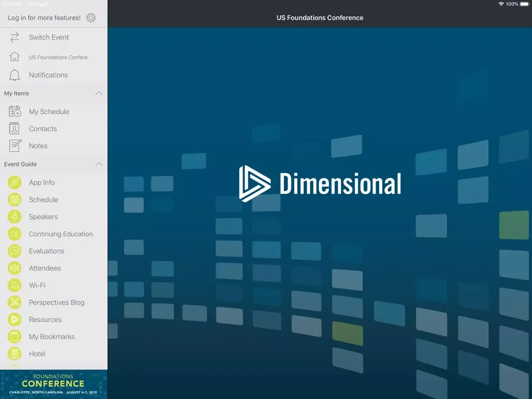Click the Evaluations speech bubble icon
The width and height of the screenshot is (532, 399).
click(15, 251)
